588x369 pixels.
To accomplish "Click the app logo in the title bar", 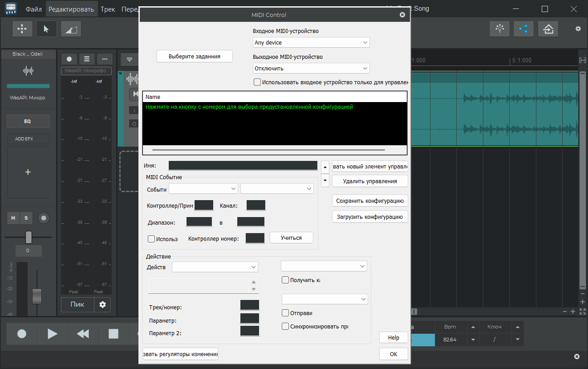I will 12,8.
